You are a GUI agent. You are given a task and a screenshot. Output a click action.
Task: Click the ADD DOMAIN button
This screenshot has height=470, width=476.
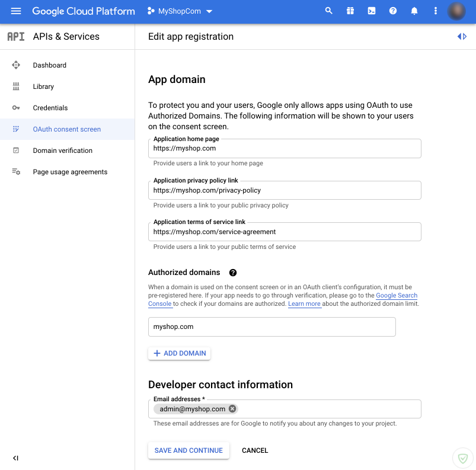[179, 353]
